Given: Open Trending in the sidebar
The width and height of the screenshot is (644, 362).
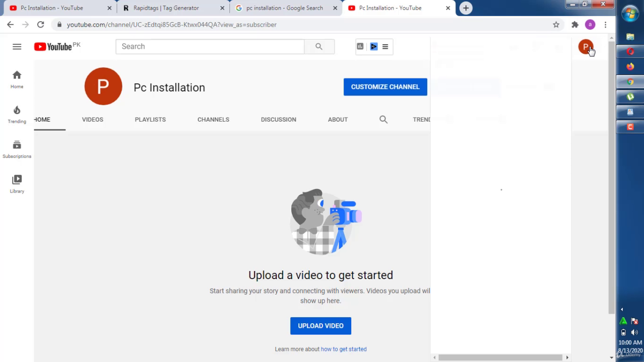Looking at the screenshot, I should [x=17, y=115].
